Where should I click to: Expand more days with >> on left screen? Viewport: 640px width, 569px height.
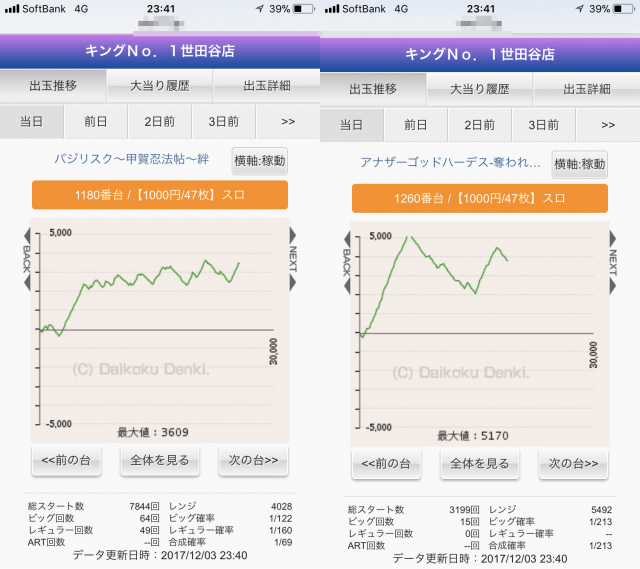click(287, 122)
